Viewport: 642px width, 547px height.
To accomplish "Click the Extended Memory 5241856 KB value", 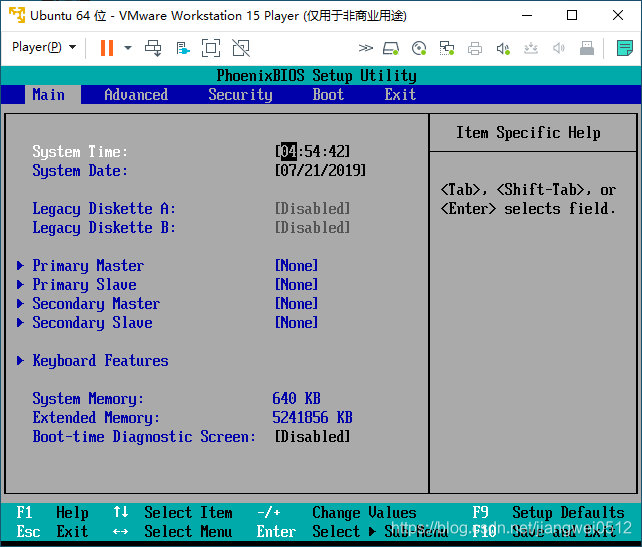I will click(x=312, y=417).
